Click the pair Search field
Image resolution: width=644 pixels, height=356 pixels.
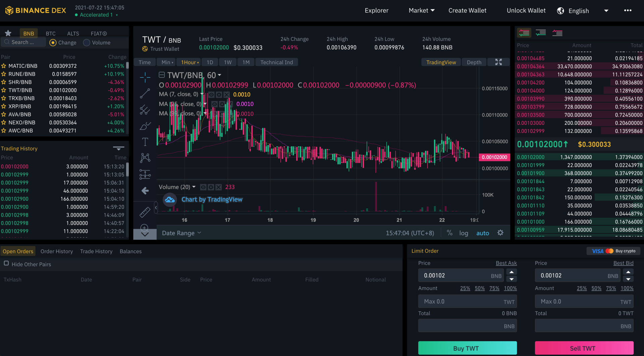23,42
